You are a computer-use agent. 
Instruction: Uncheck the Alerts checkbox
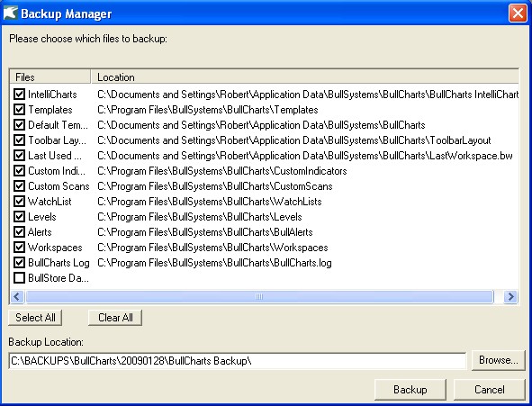pyautogui.click(x=19, y=232)
